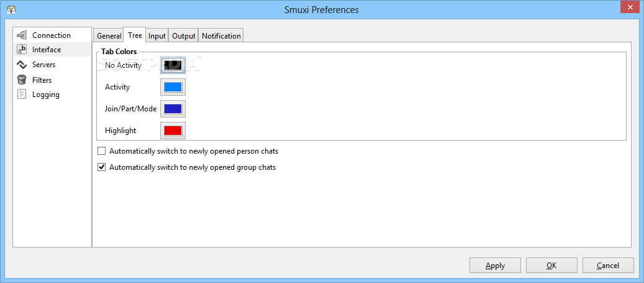This screenshot has width=644, height=283.
Task: Click the Logging document icon
Action: point(22,94)
